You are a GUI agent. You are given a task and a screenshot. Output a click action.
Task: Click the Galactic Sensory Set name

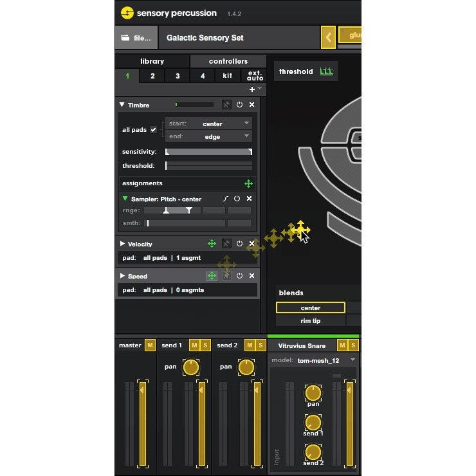click(205, 38)
